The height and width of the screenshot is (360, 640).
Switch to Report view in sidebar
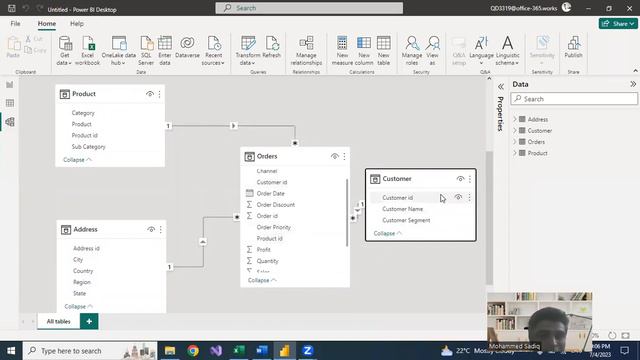click(10, 85)
